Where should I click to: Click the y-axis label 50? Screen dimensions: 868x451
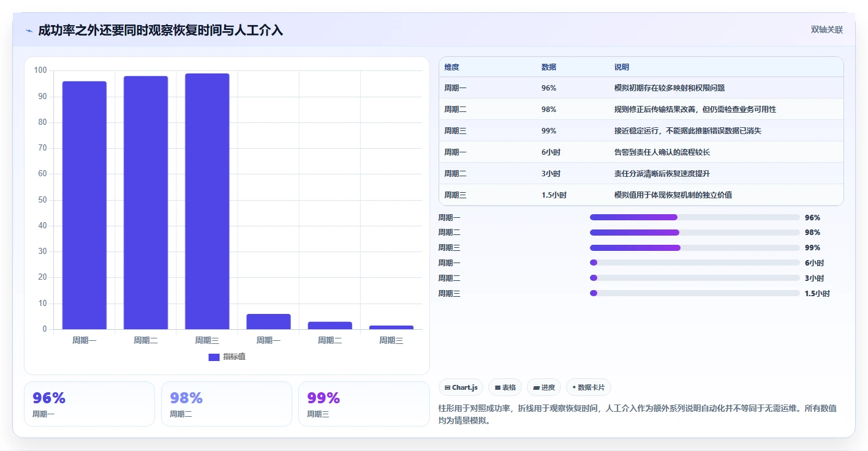pos(42,200)
